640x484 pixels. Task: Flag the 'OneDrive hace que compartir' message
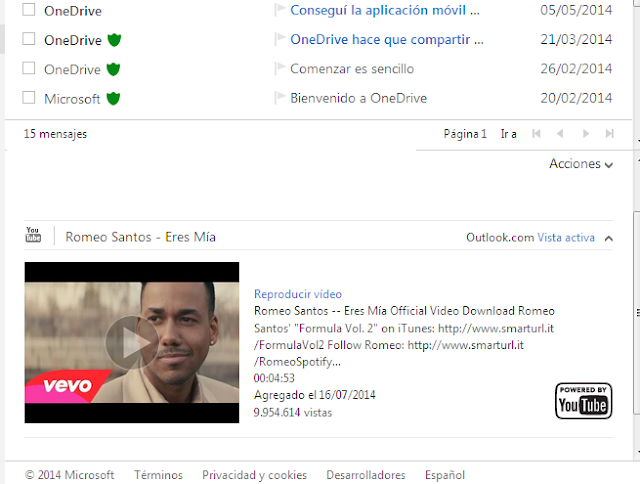click(280, 39)
